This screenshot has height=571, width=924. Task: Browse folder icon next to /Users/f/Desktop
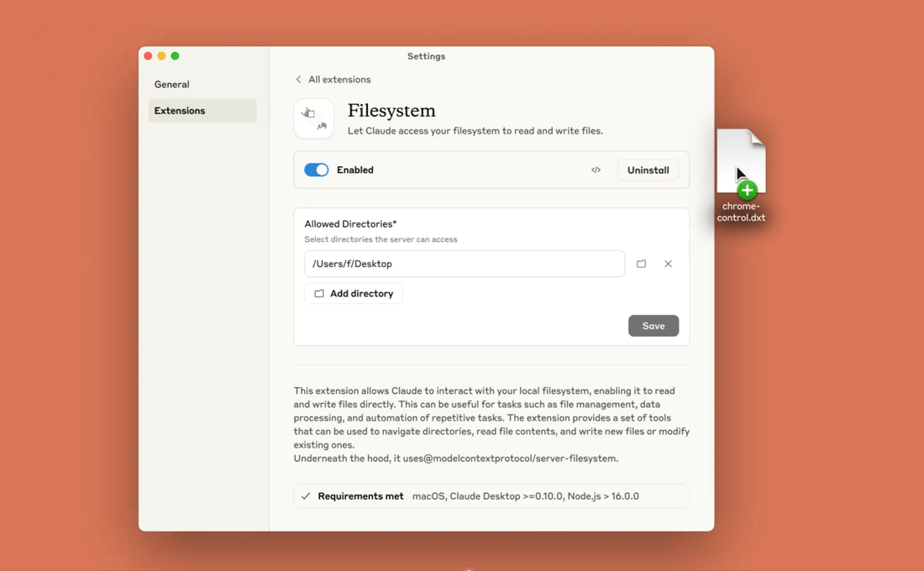point(641,264)
